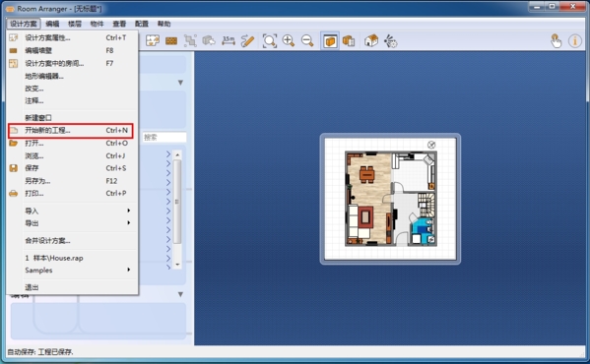This screenshot has height=364, width=590.
Task: Click the 搜索 search field
Action: coord(164,137)
